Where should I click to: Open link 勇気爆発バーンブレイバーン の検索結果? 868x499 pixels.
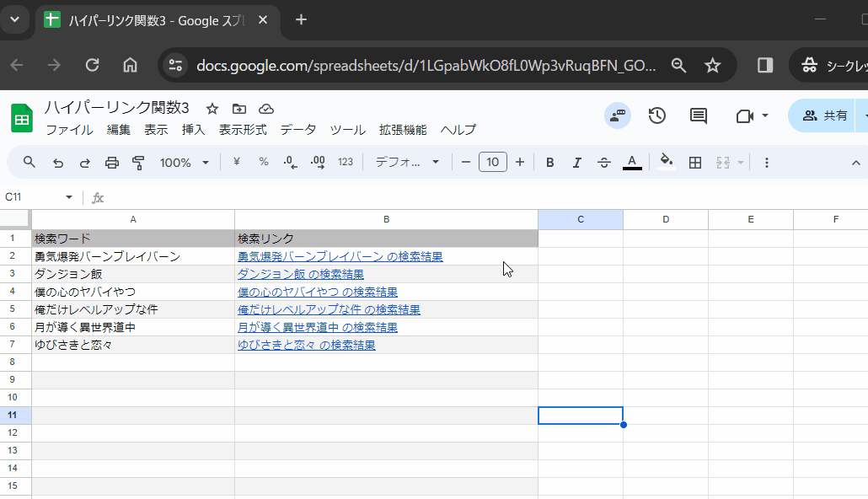(x=340, y=256)
